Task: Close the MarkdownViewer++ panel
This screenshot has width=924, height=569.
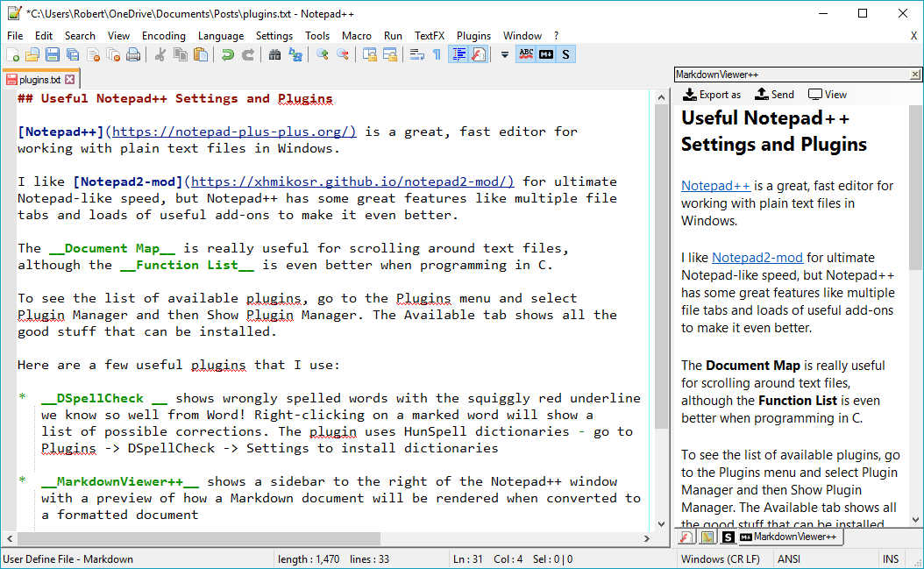Action: (x=914, y=75)
